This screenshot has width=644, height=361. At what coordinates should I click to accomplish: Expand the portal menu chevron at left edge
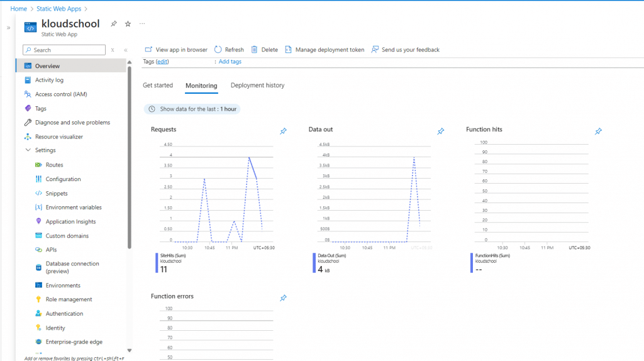click(9, 28)
